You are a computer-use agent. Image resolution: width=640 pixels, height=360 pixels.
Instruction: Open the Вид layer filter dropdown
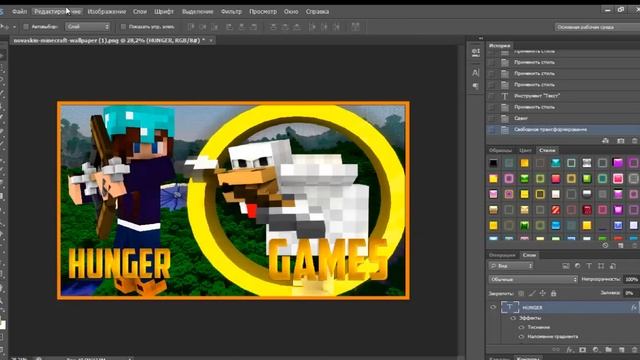tap(511, 266)
